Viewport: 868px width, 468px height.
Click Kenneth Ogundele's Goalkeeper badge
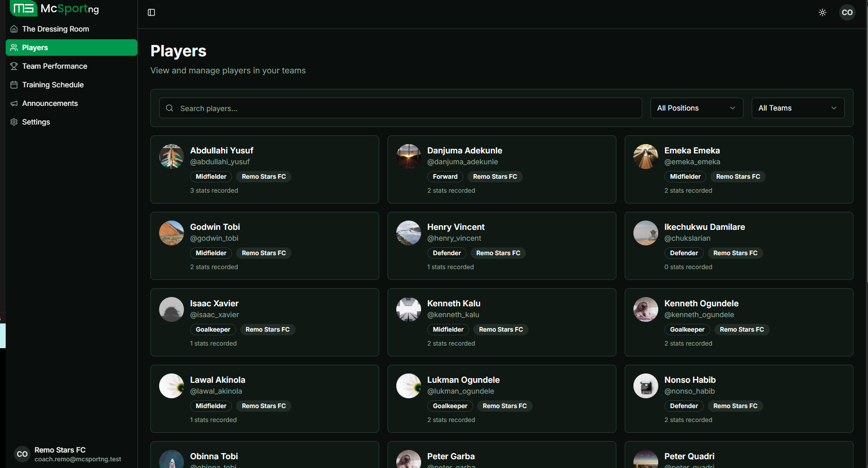687,330
